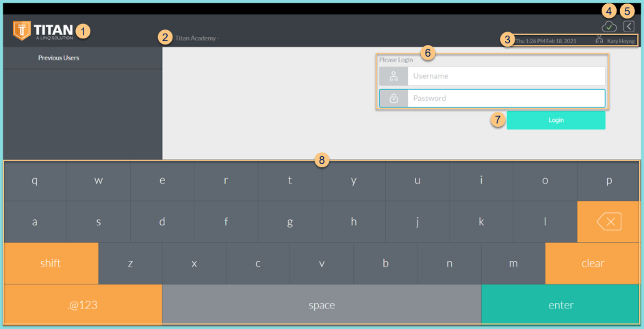
Task: Click the date and time text
Action: 546,41
